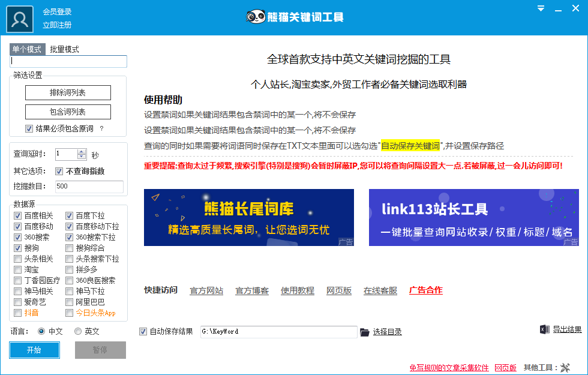
Task: Toggle 结果必须包含原词 checkbox
Action: 29,128
